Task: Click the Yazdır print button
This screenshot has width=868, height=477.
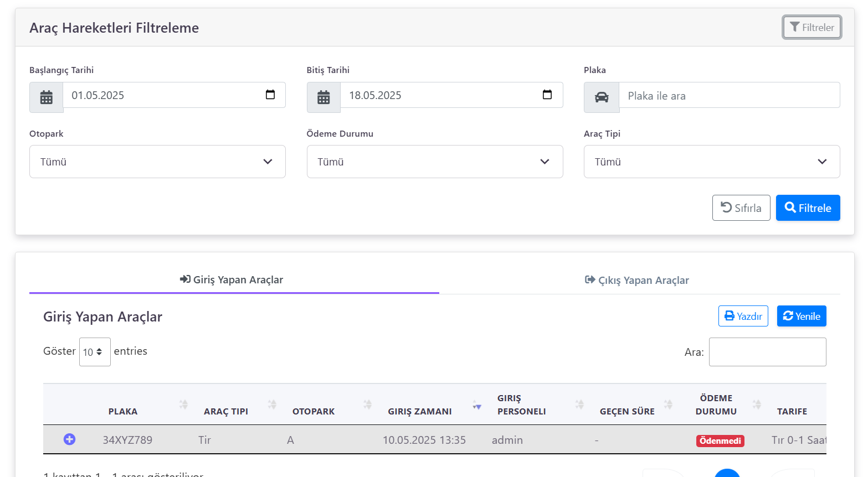Action: [x=743, y=316]
